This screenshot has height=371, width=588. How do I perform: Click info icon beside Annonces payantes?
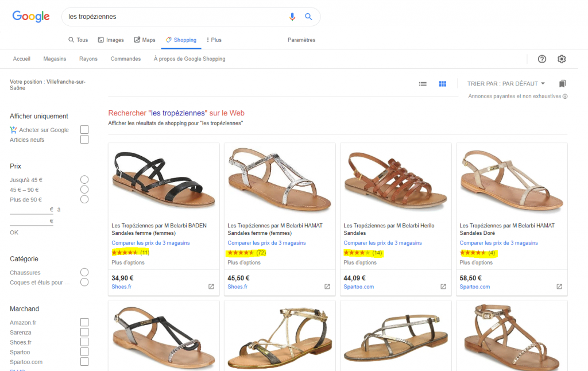(565, 96)
